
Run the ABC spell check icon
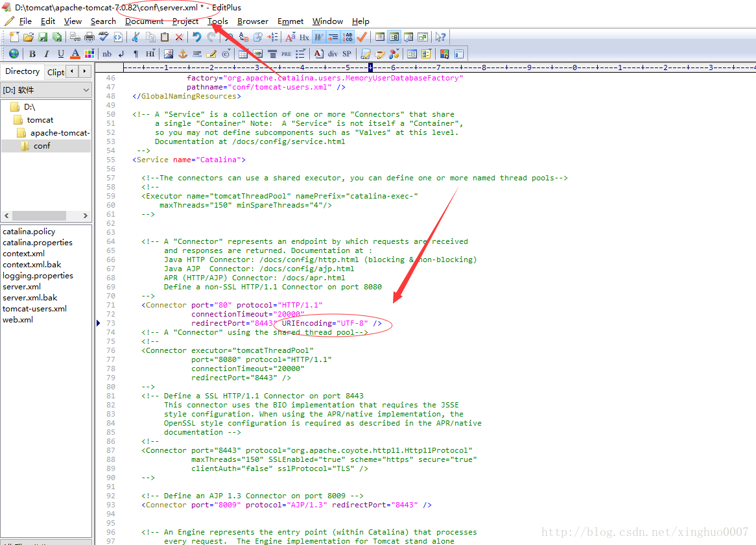[104, 37]
